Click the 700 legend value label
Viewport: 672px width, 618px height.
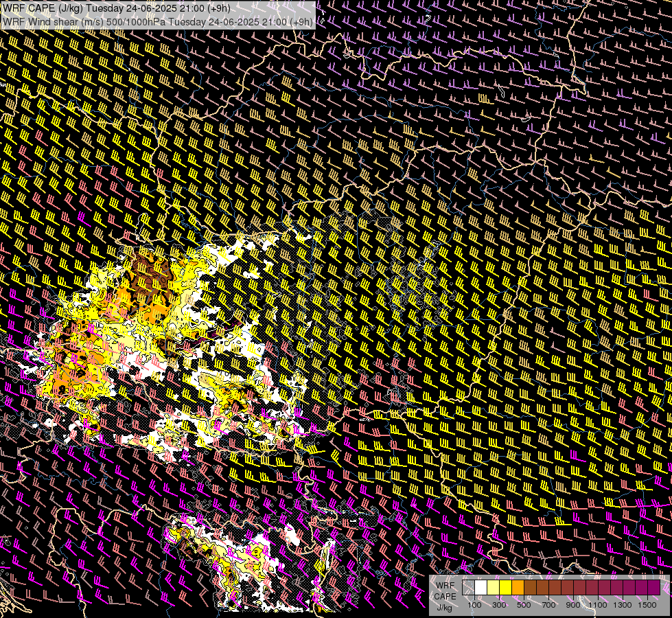click(548, 605)
